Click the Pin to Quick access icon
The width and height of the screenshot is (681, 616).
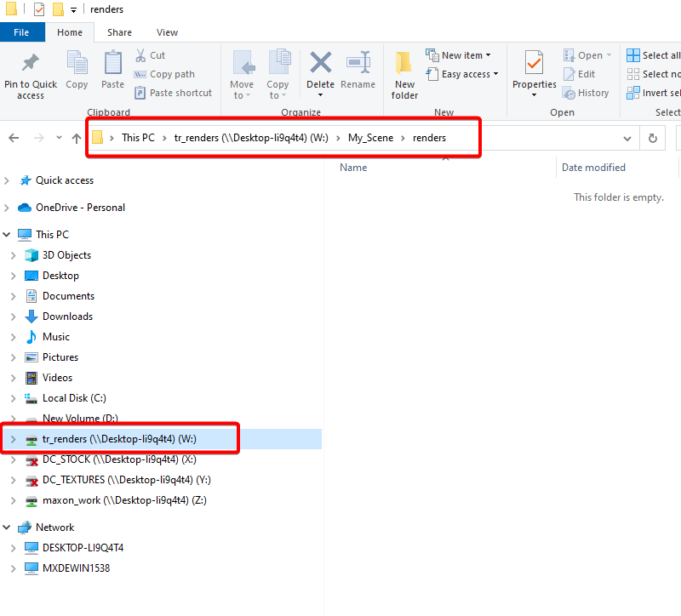click(31, 65)
